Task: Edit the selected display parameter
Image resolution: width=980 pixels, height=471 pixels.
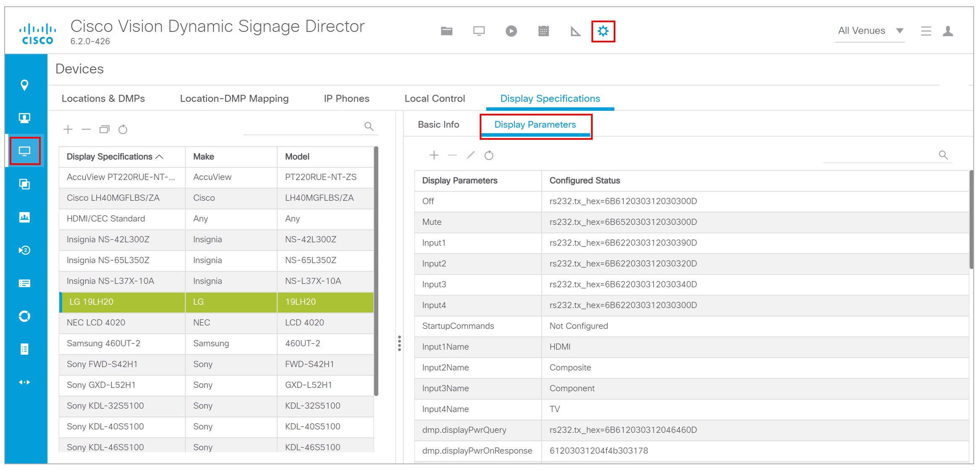Action: tap(470, 155)
